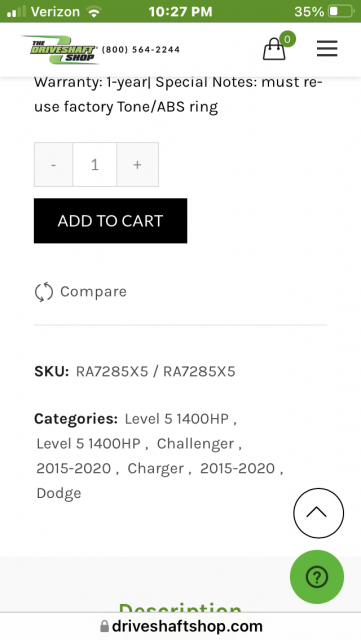
Task: Open the Compare link
Action: coord(94,291)
